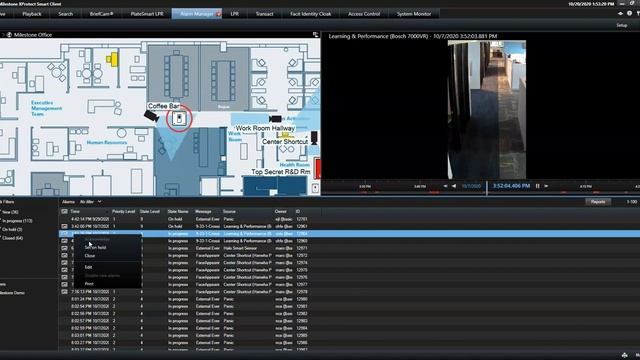Click the map undock icon beside Milestone Office header
Screen dimensions: 640x360
(315, 35)
